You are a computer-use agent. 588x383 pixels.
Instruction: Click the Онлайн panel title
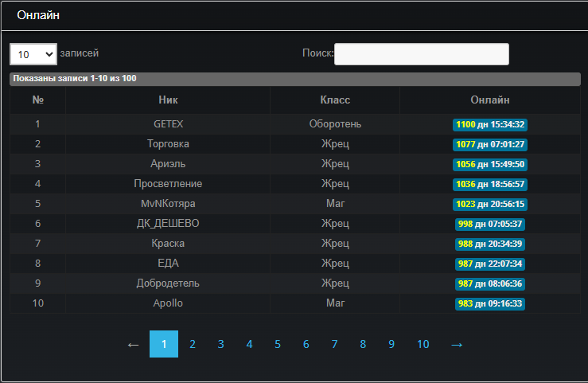(38, 15)
